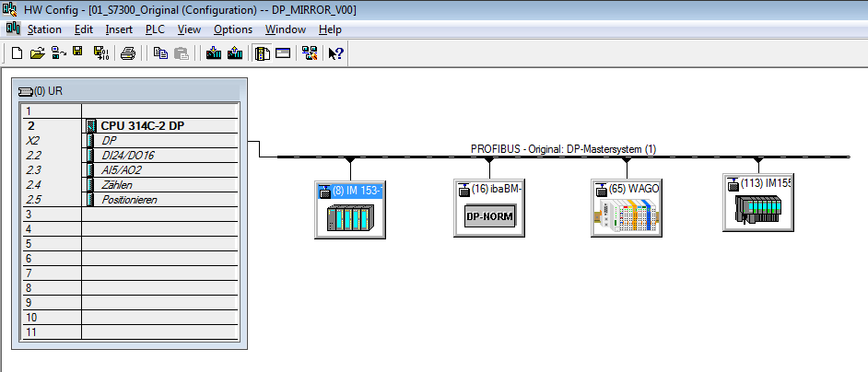
Task: Click the Upload to PG icon
Action: coord(235,53)
